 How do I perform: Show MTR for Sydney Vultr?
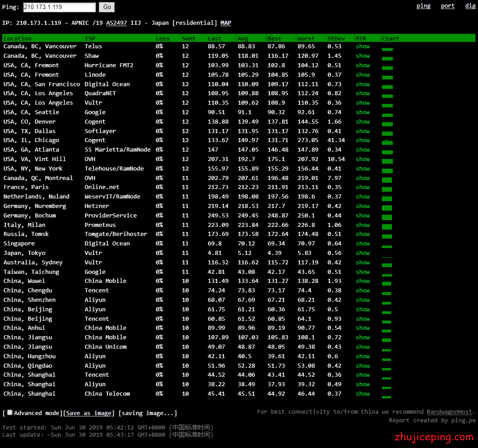point(363,263)
